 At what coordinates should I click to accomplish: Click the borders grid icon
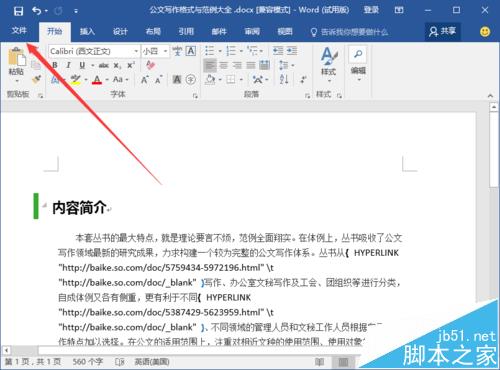[x=231, y=79]
